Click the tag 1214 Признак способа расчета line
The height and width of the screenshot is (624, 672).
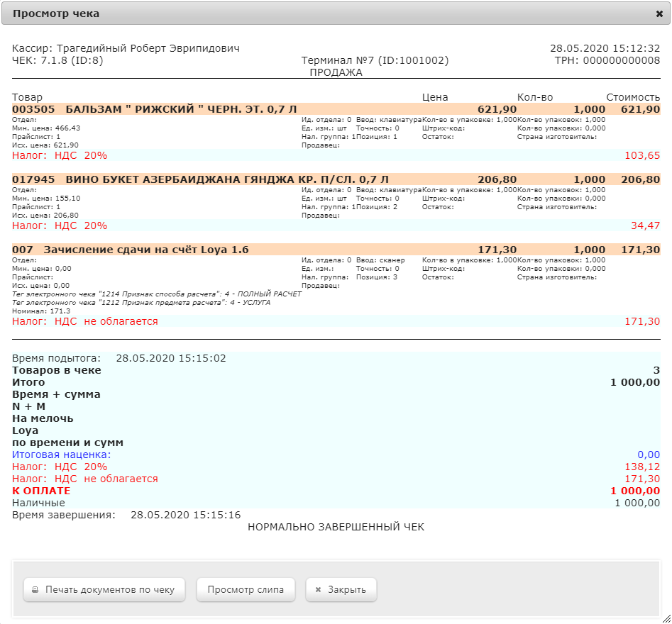tap(157, 294)
